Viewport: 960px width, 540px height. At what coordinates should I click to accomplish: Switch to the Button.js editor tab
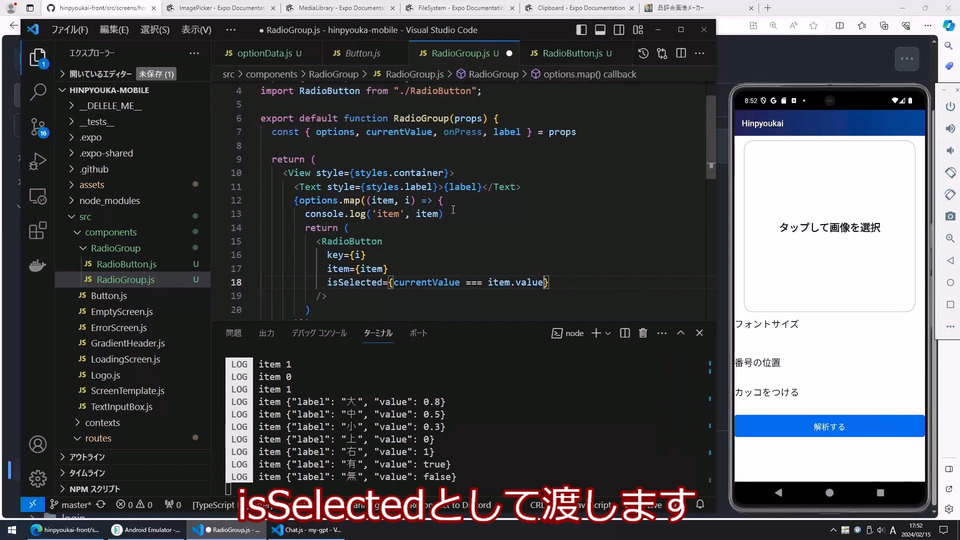click(362, 53)
